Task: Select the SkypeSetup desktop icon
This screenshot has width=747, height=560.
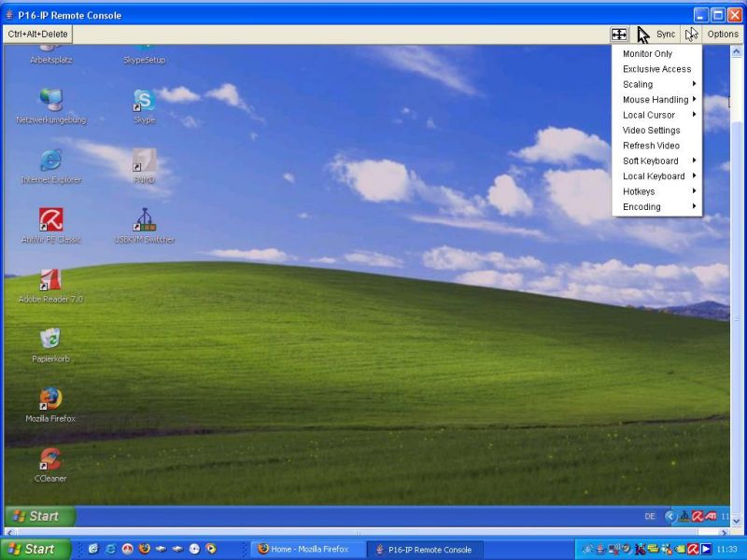Action: pyautogui.click(x=145, y=55)
